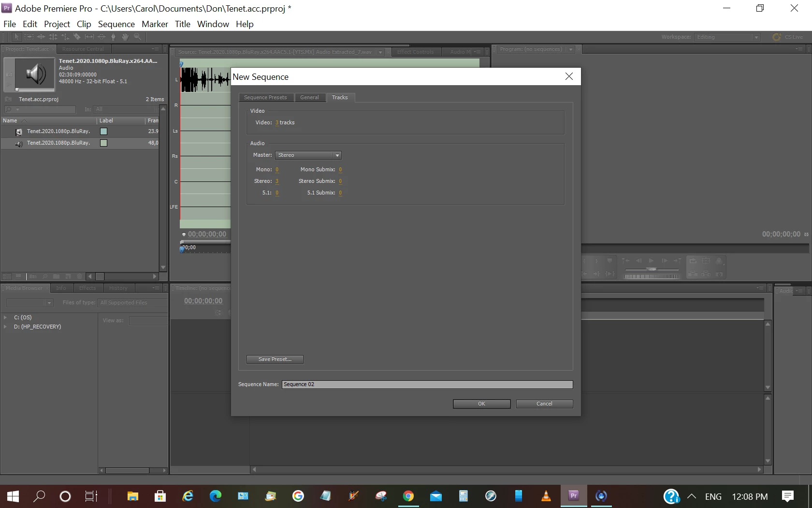Click the shuttle slider in Program monitor

[x=652, y=269]
